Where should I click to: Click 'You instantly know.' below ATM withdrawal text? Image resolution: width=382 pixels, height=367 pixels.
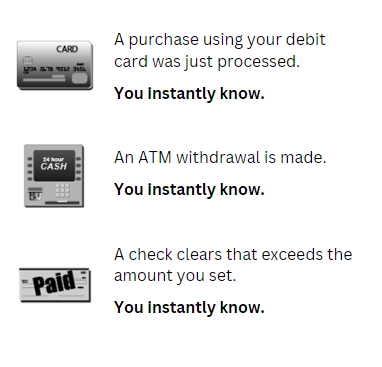[x=189, y=189]
